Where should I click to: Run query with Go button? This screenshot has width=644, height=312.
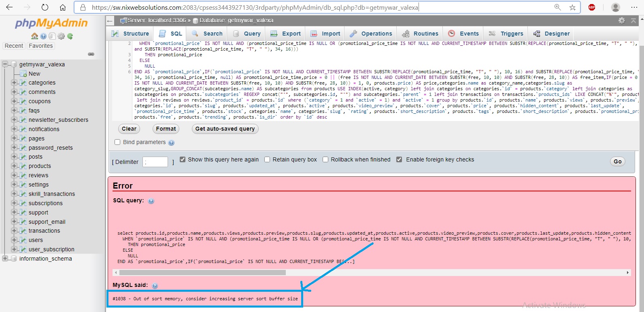pyautogui.click(x=618, y=161)
